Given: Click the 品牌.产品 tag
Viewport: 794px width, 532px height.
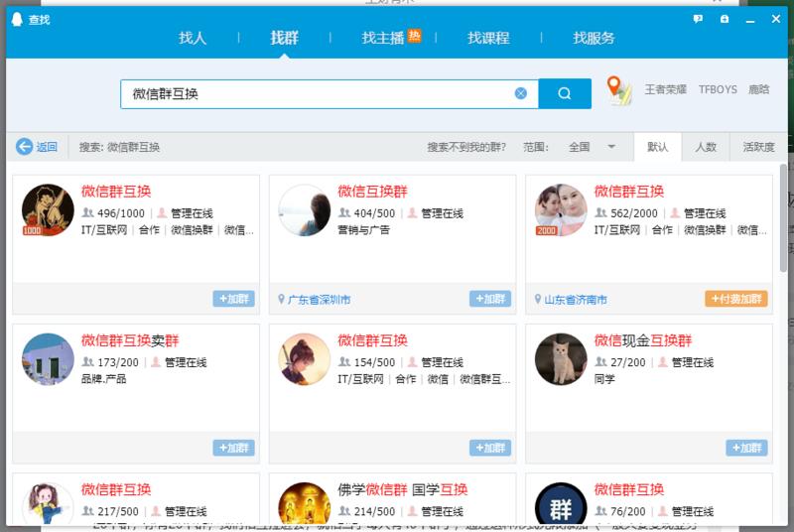Looking at the screenshot, I should (103, 378).
